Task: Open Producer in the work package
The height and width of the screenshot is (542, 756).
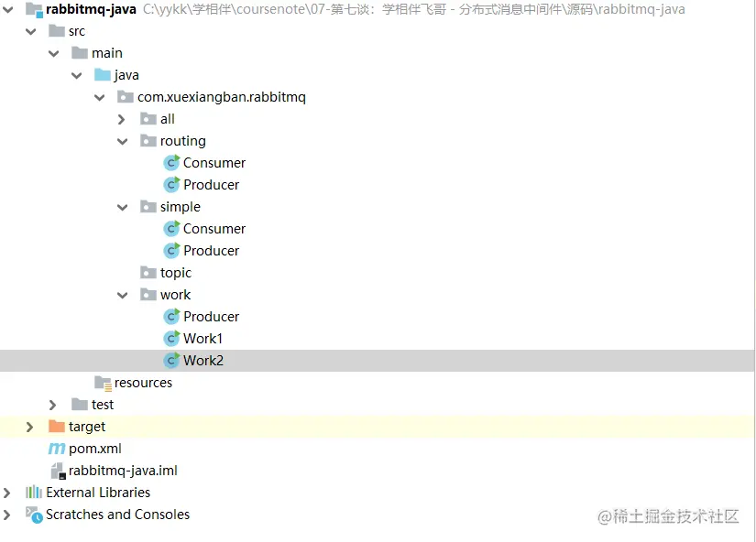Action: point(211,317)
